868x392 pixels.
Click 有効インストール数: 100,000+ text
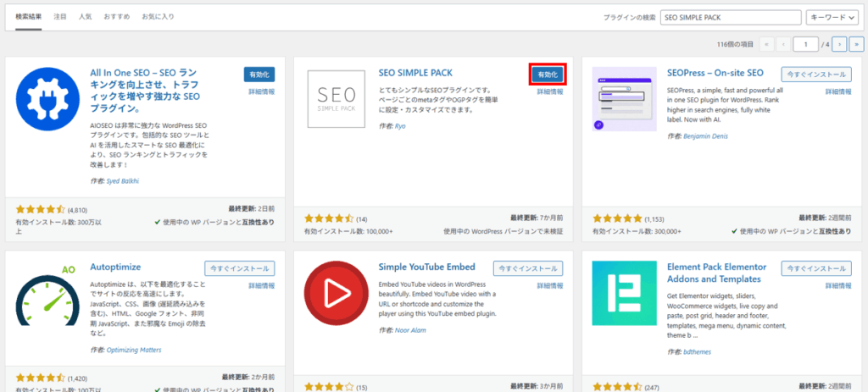[x=348, y=231]
